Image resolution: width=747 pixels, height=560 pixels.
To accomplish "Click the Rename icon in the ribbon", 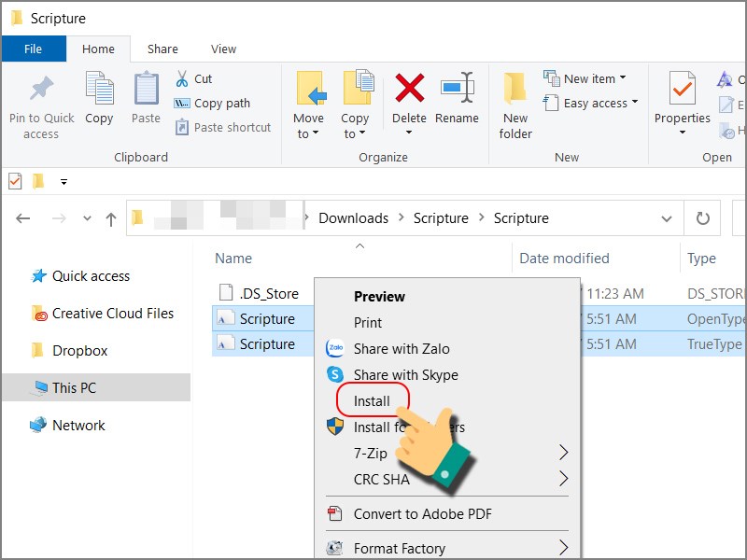I will click(457, 88).
